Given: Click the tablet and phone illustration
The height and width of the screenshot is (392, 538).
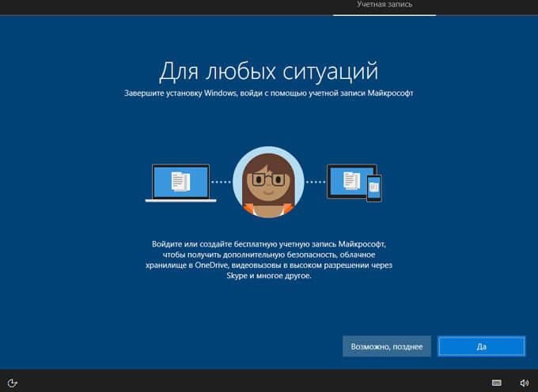Looking at the screenshot, I should tap(354, 183).
